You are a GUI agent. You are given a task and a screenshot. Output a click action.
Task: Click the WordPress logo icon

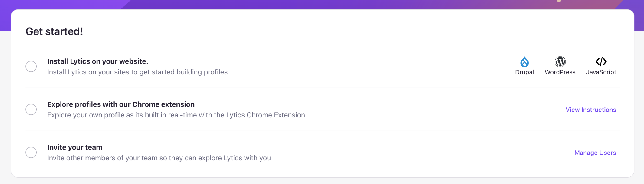tap(560, 62)
